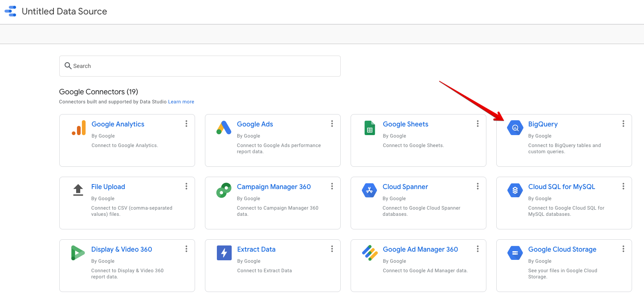Viewport: 644px width, 299px height.
Task: Open Cloud SQL for MySQL options menu
Action: click(x=623, y=186)
